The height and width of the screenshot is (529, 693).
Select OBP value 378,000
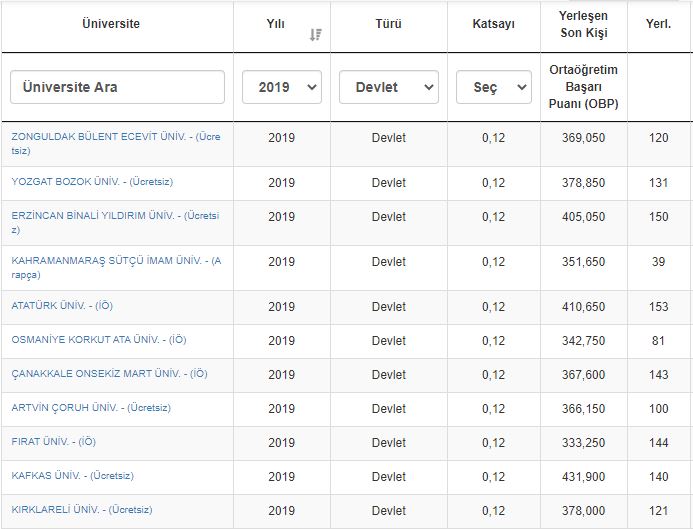tap(583, 510)
